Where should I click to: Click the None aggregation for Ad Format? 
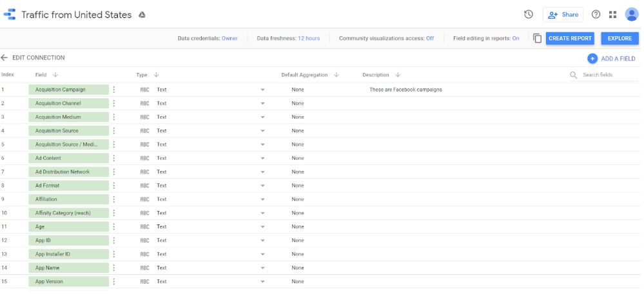point(298,185)
